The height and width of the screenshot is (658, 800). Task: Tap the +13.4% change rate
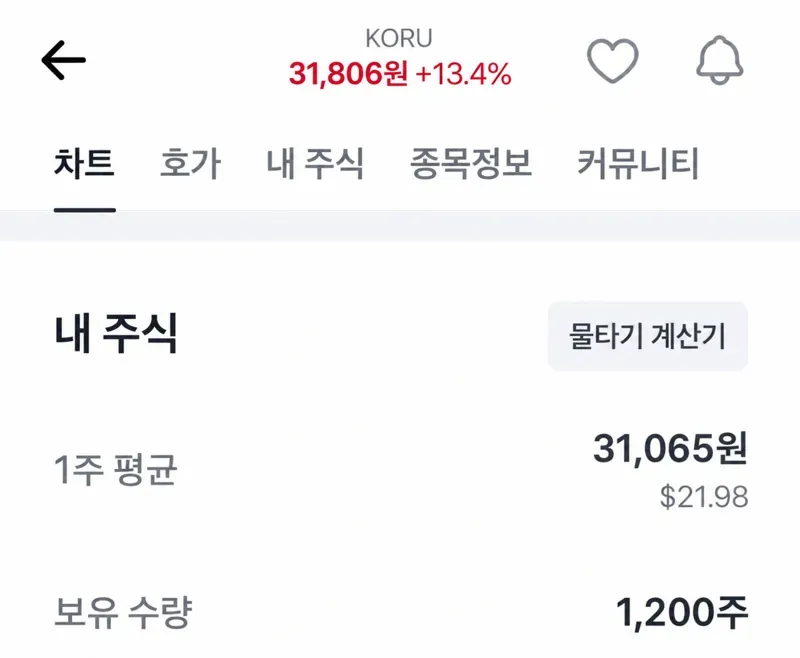coord(463,73)
